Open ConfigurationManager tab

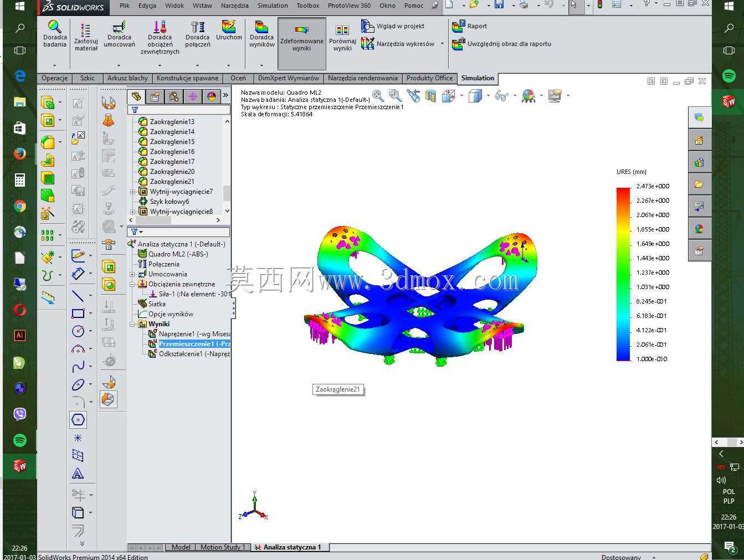click(174, 96)
